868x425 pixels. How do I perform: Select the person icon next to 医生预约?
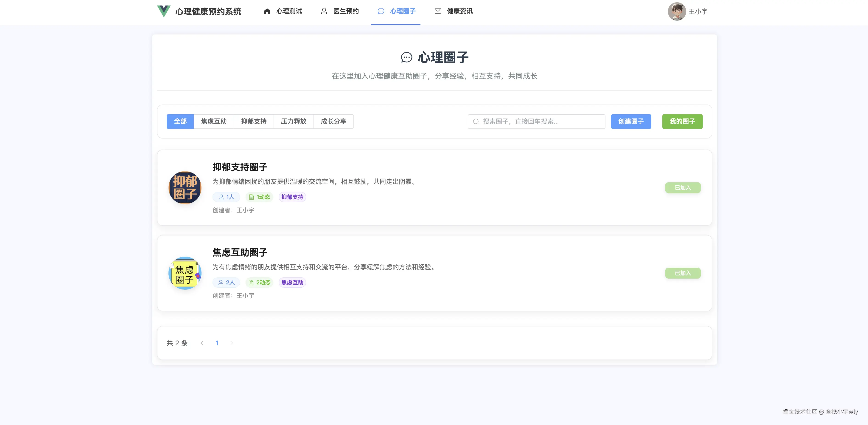[x=324, y=11]
